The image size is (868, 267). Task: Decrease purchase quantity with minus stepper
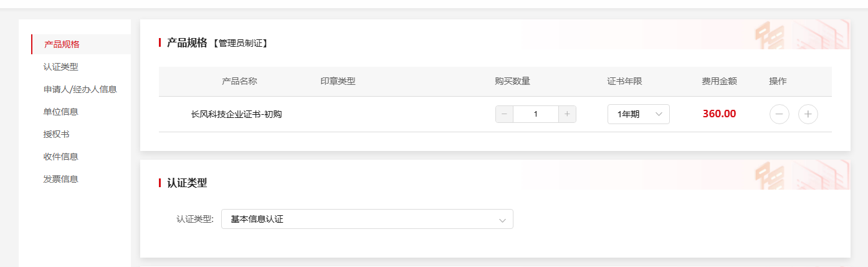[504, 114]
